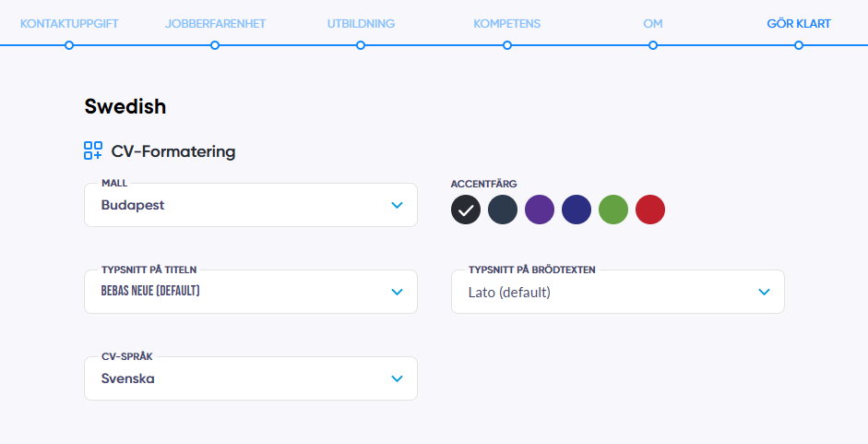Open the Gör Klart step
Image resolution: width=868 pixels, height=444 pixels.
pyautogui.click(x=799, y=24)
